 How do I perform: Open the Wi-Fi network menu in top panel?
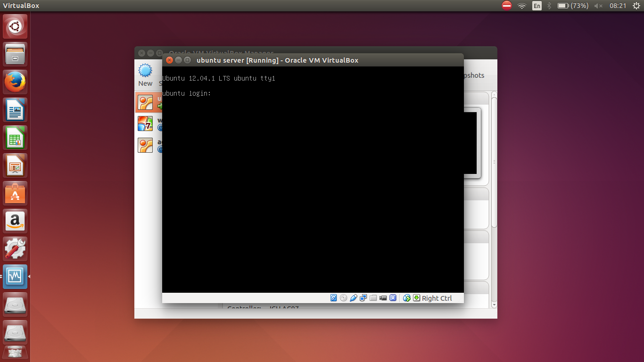coord(521,6)
